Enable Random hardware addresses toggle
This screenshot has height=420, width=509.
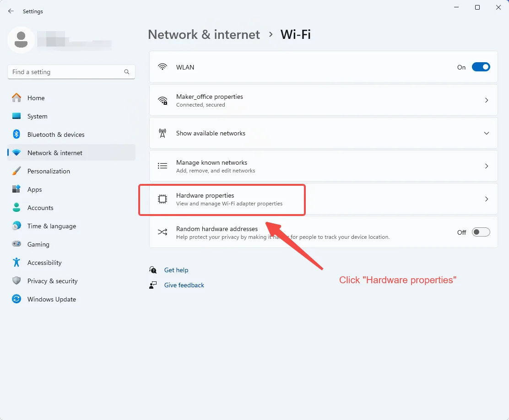[x=481, y=232]
